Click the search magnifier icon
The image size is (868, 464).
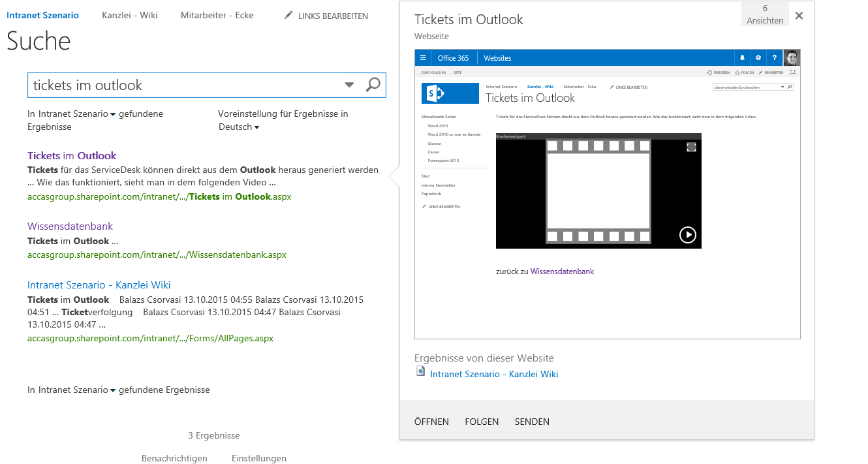pyautogui.click(x=373, y=85)
